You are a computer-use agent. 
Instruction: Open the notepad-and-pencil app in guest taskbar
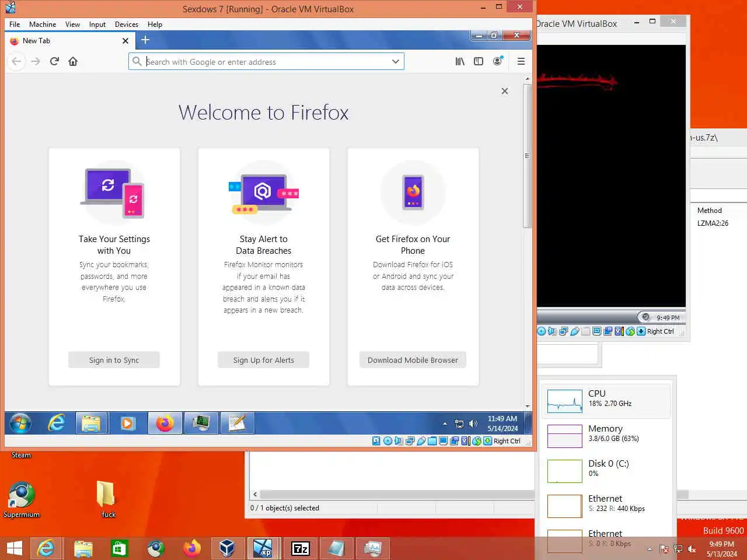coord(237,423)
